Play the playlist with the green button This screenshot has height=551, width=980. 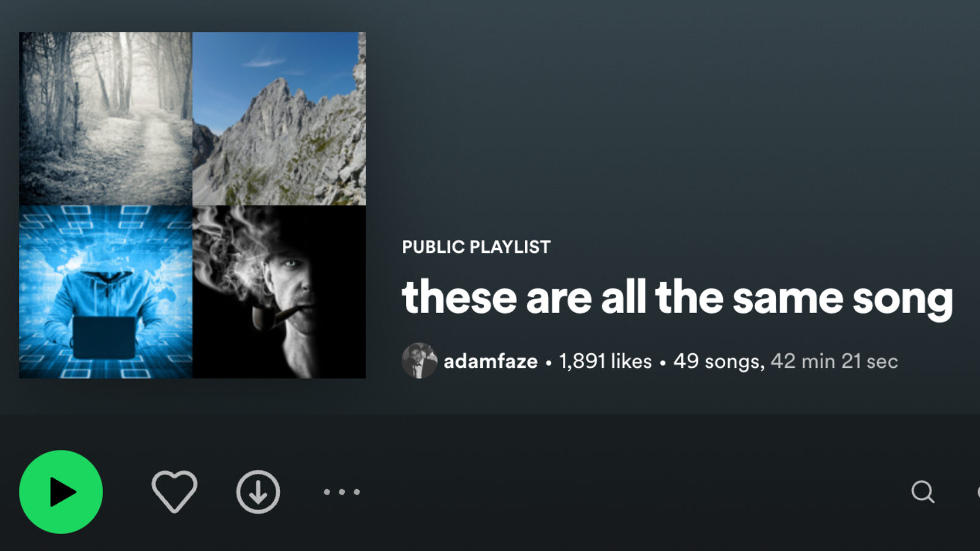tap(61, 492)
